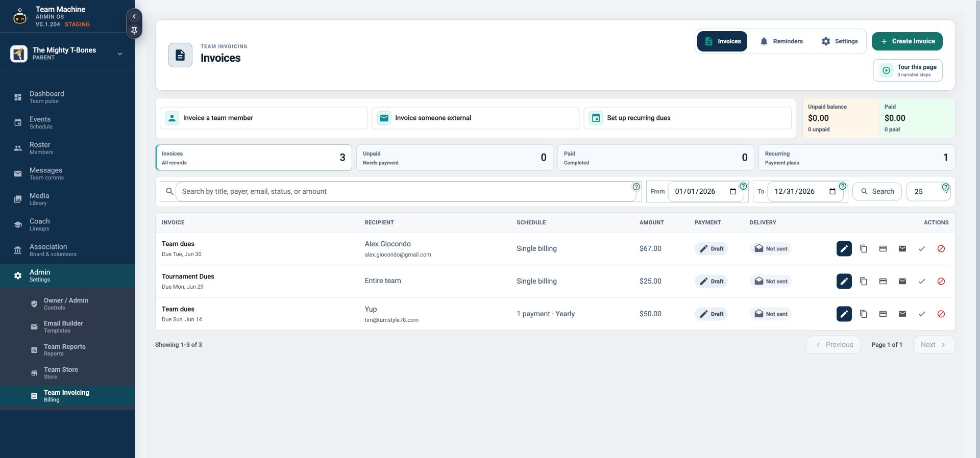Viewport: 980px width, 458px height.
Task: Open Team Invoicing billing
Action: pyautogui.click(x=67, y=396)
